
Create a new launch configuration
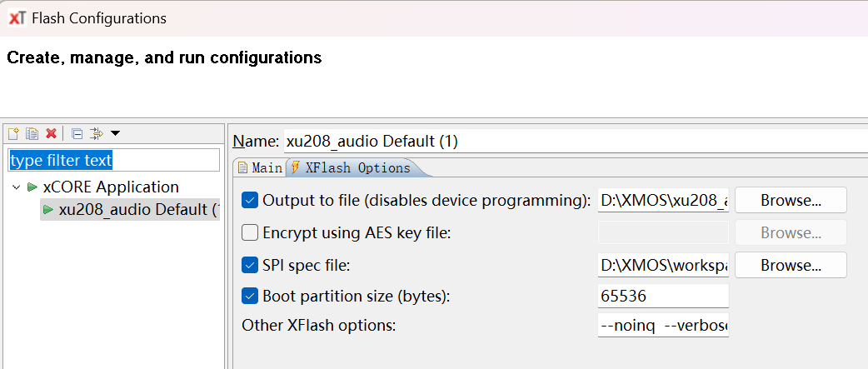pos(13,133)
